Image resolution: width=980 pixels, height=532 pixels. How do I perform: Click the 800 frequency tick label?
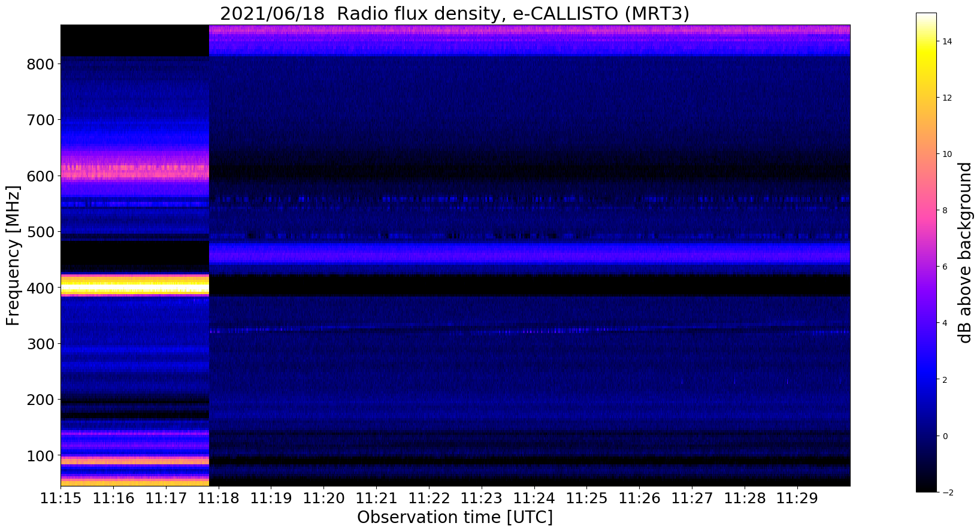coord(41,64)
